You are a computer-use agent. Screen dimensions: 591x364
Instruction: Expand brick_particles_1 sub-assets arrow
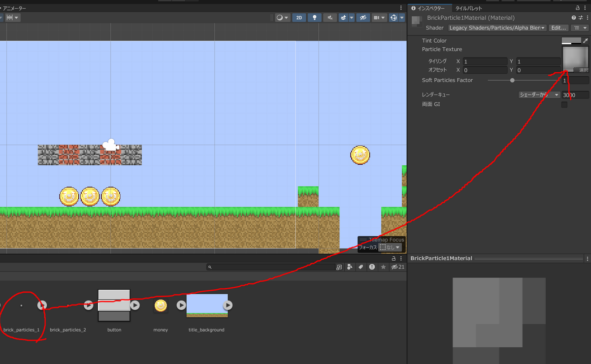point(42,305)
